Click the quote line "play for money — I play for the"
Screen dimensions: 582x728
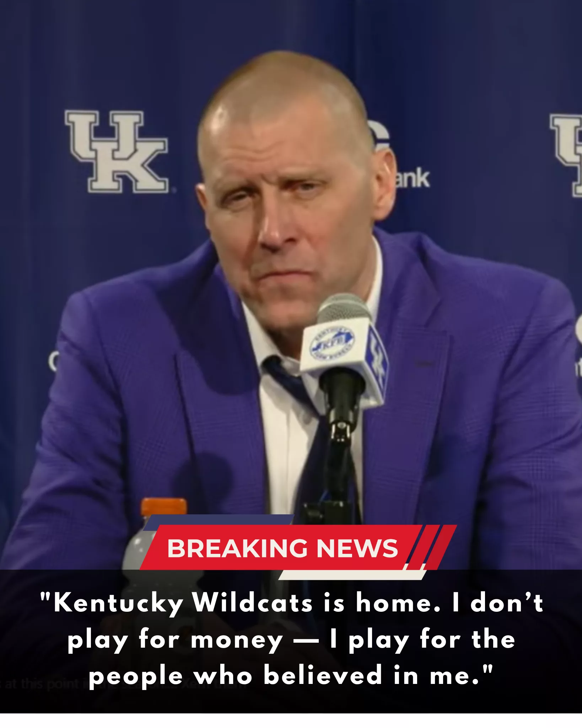[291, 639]
